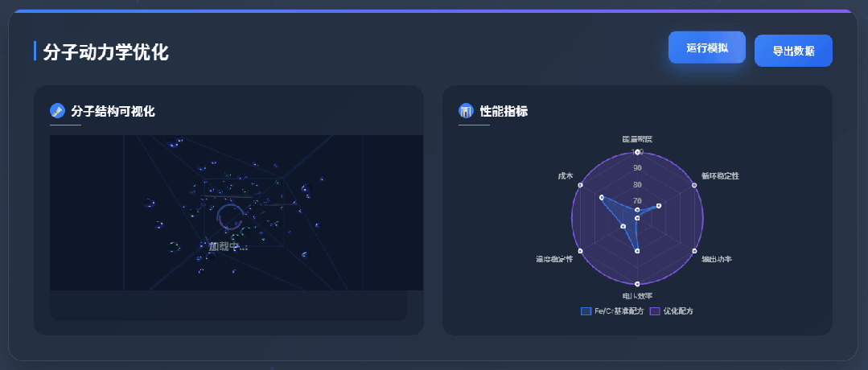Click the 电压效率 label below the radar
The height and width of the screenshot is (370, 868).
tap(637, 297)
